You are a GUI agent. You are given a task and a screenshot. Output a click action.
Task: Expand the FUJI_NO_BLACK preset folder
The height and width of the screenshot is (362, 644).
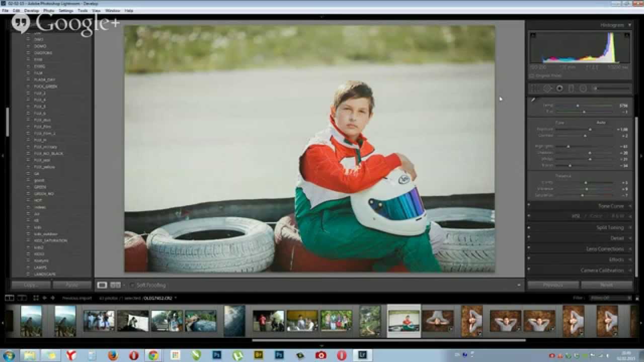coord(29,153)
